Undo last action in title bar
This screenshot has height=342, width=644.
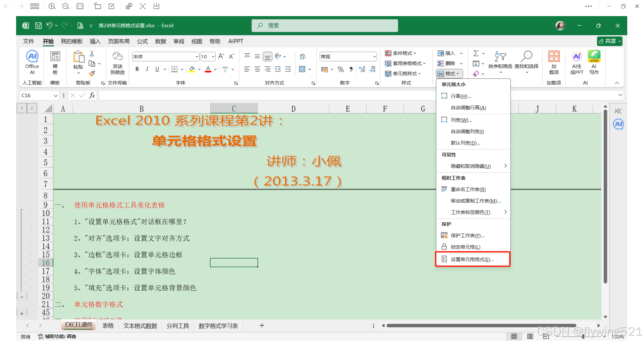[x=49, y=25]
